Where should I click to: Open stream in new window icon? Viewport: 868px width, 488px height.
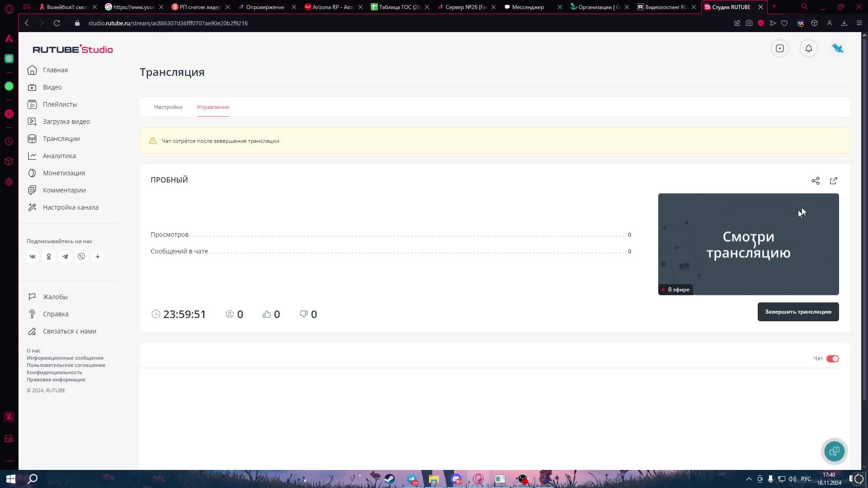point(833,181)
